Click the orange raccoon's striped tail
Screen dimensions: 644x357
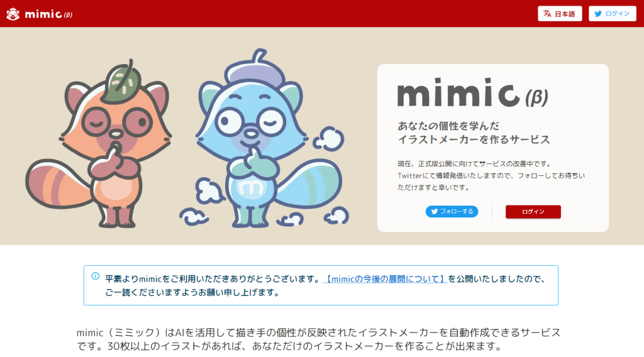point(58,184)
